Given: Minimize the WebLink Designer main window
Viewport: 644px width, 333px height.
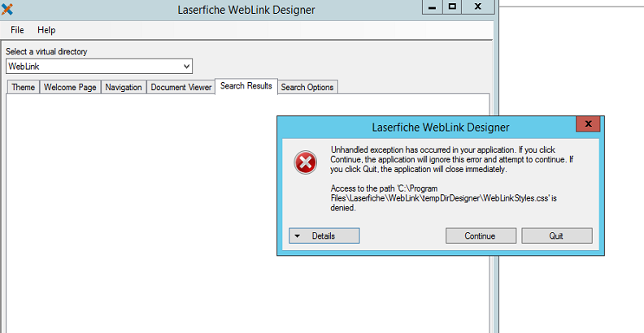Looking at the screenshot, I should [x=432, y=7].
